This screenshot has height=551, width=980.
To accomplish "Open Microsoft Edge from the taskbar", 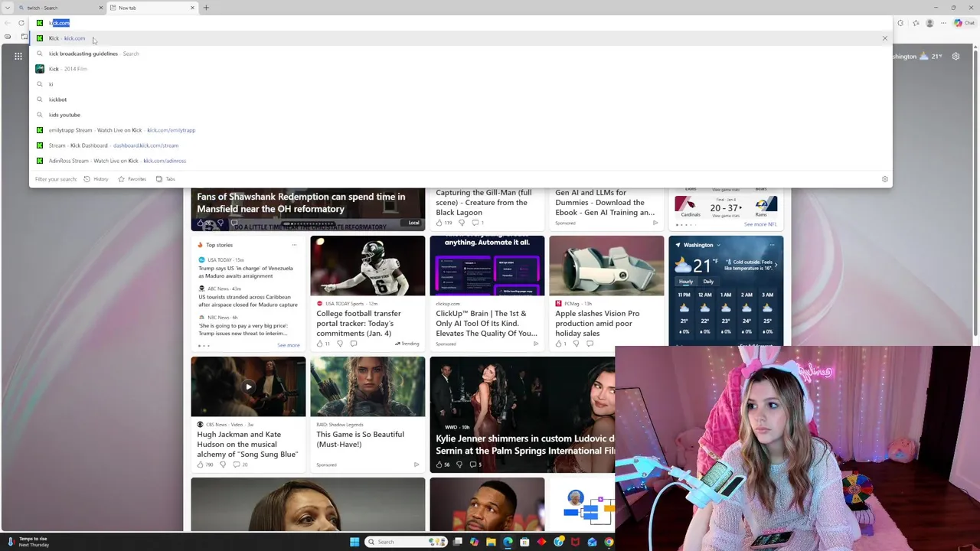I will click(x=508, y=542).
